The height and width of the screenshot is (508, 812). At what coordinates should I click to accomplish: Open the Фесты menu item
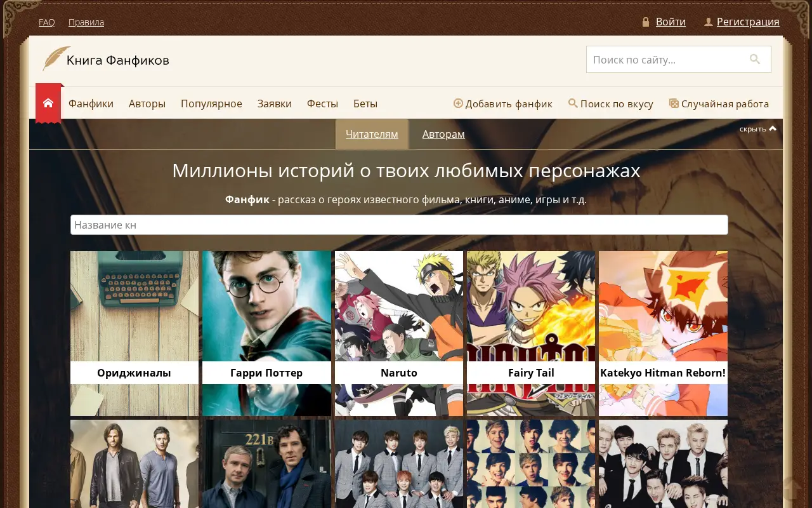click(x=322, y=104)
